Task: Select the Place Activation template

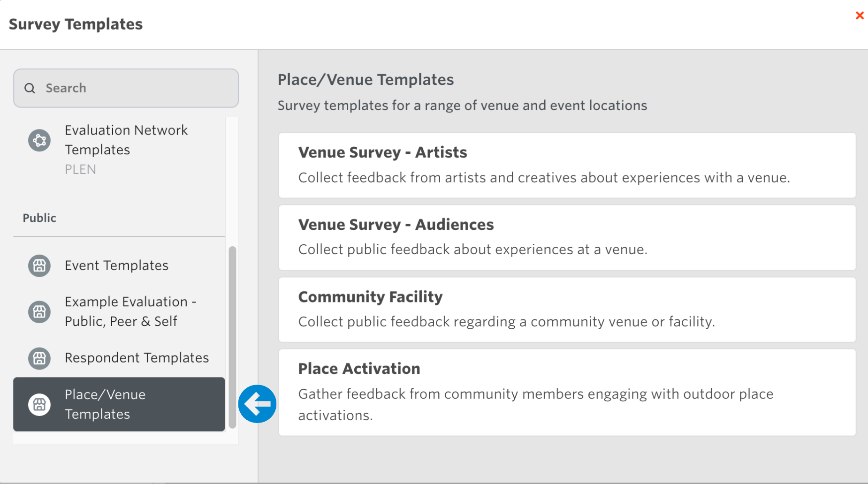Action: coord(567,392)
